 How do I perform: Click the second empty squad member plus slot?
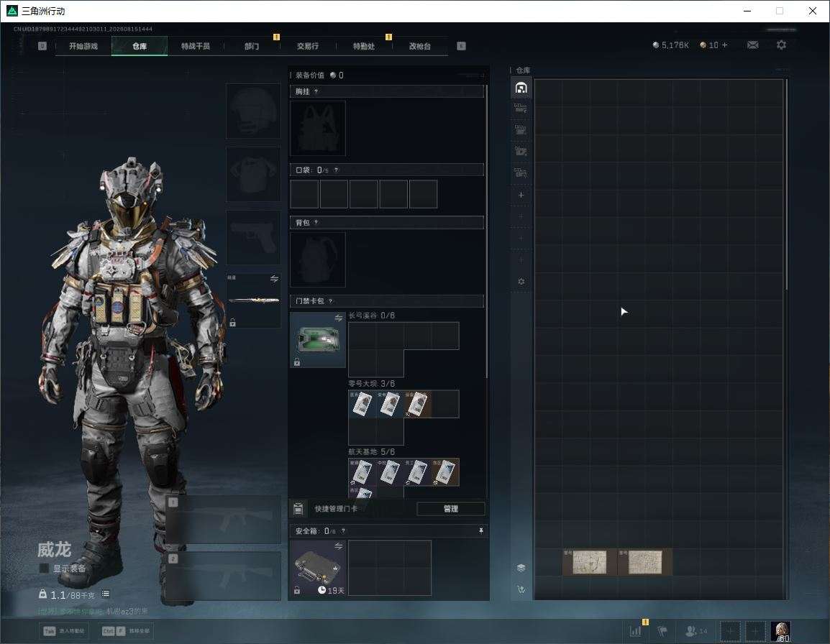(x=755, y=631)
